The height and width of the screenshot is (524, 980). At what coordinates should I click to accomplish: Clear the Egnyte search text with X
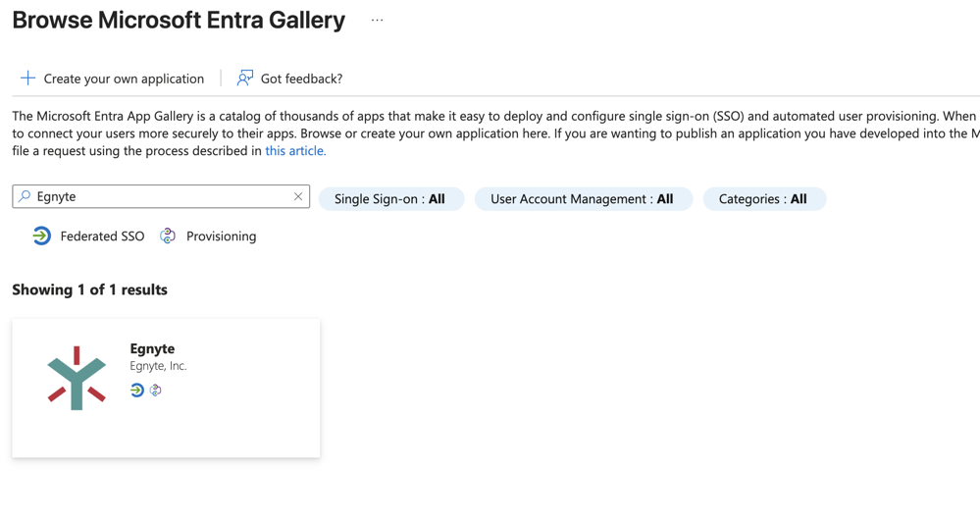[298, 196]
